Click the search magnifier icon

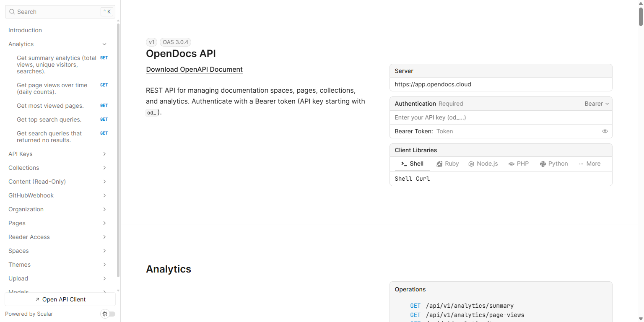12,12
